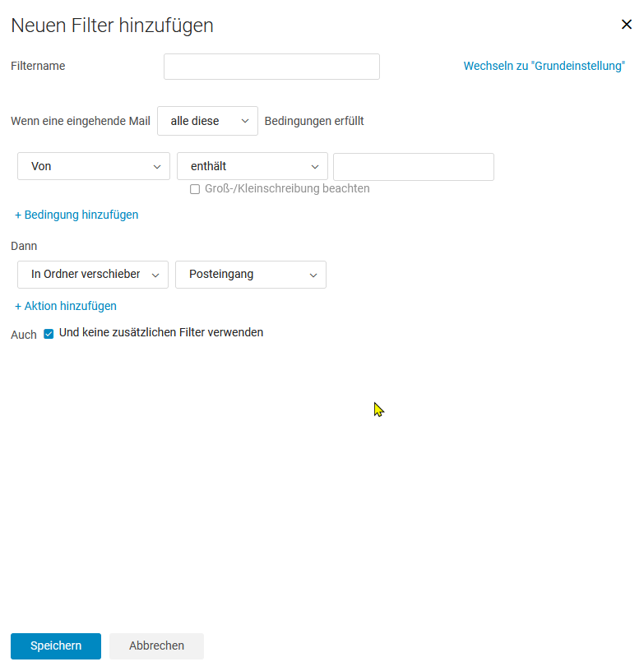Cancel with the Abbrechen button
The width and height of the screenshot is (644, 671).
[156, 646]
